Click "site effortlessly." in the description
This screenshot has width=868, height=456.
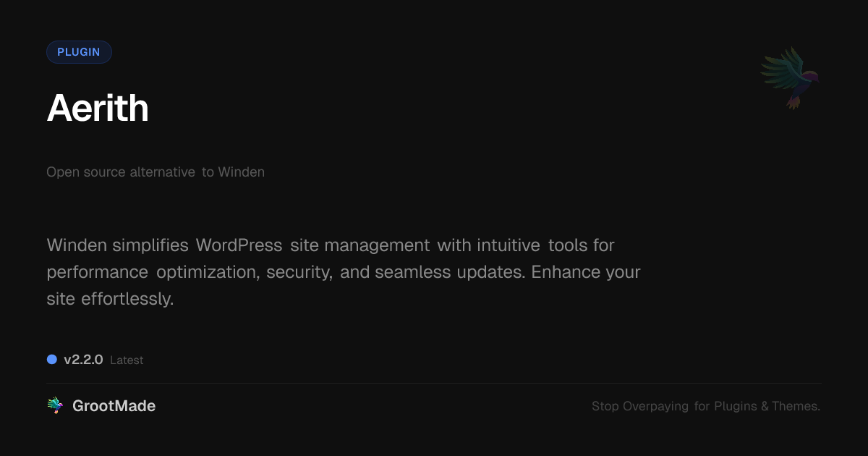110,299
